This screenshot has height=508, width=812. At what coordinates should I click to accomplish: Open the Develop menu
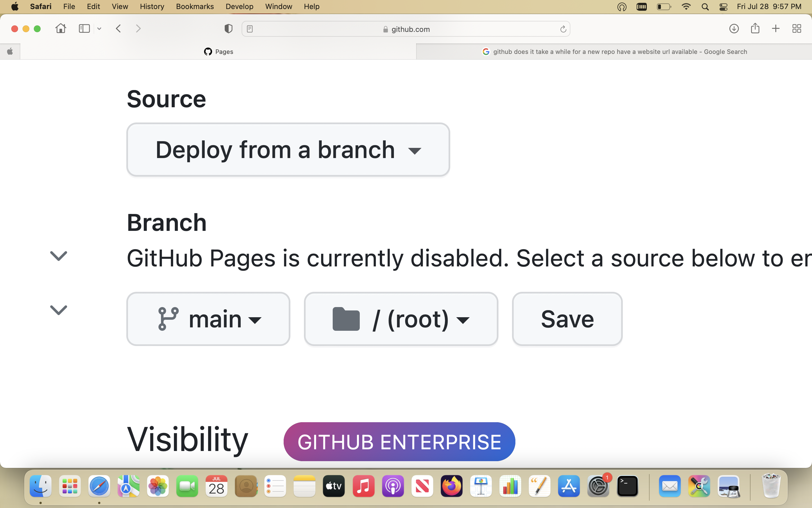(x=240, y=7)
